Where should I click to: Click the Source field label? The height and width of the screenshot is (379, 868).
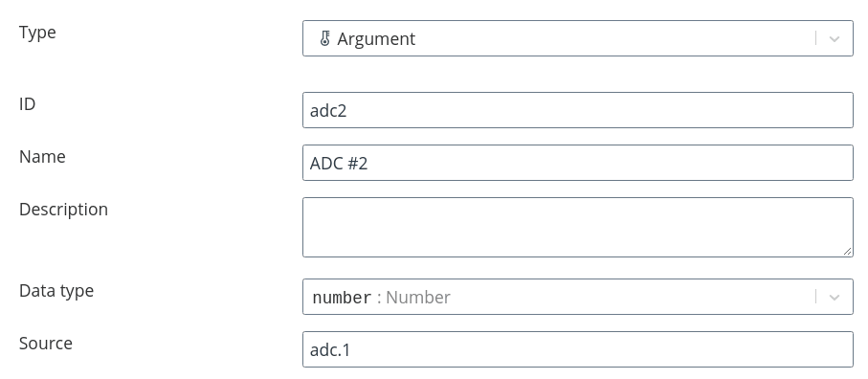(x=46, y=343)
